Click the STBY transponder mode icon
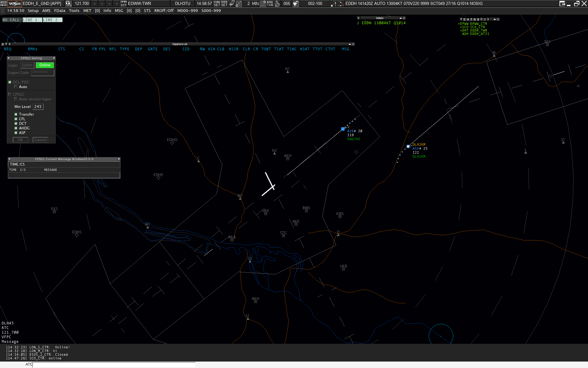The width and height of the screenshot is (588, 368). click(x=270, y=3)
